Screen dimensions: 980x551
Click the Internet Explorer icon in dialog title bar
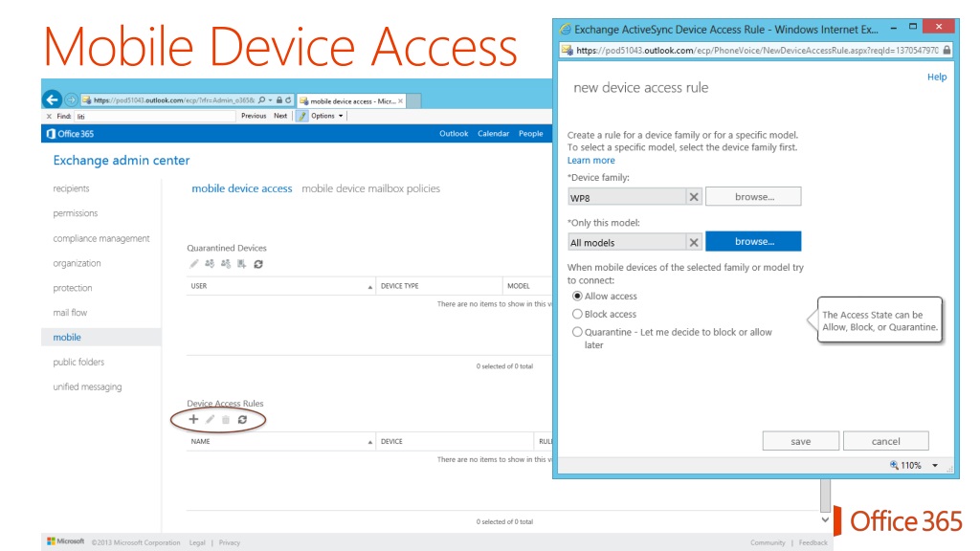(566, 29)
